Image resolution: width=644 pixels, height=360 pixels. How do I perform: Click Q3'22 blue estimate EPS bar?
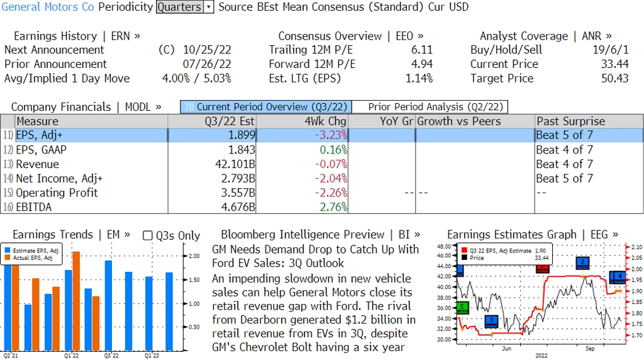point(108,305)
